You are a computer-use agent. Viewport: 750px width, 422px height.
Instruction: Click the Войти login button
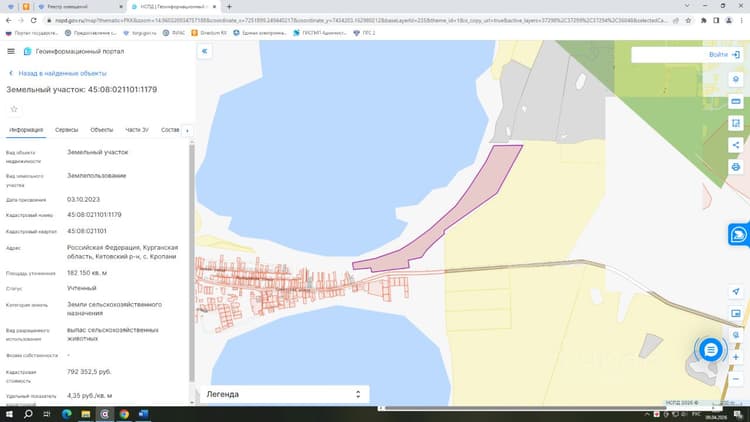[724, 55]
